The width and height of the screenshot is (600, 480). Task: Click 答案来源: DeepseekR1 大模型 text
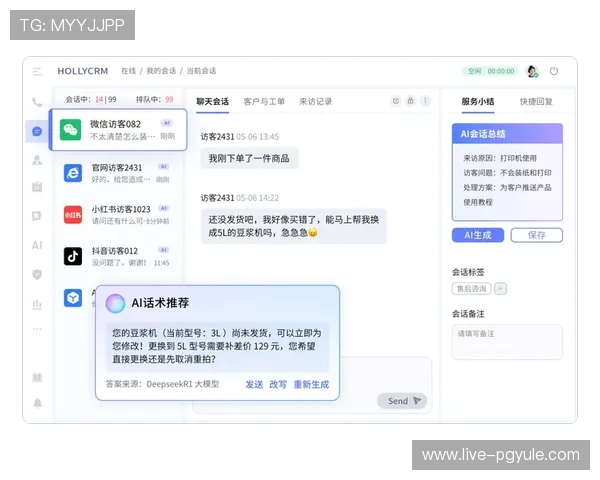pyautogui.click(x=162, y=384)
